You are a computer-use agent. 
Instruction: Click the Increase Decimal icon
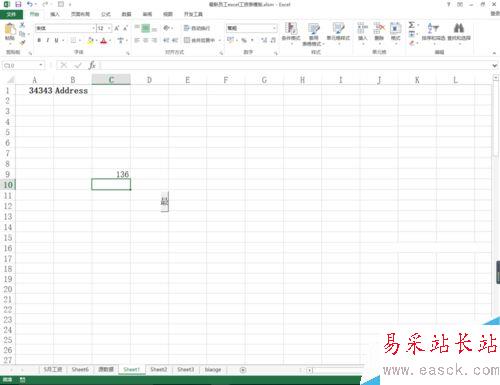click(264, 40)
